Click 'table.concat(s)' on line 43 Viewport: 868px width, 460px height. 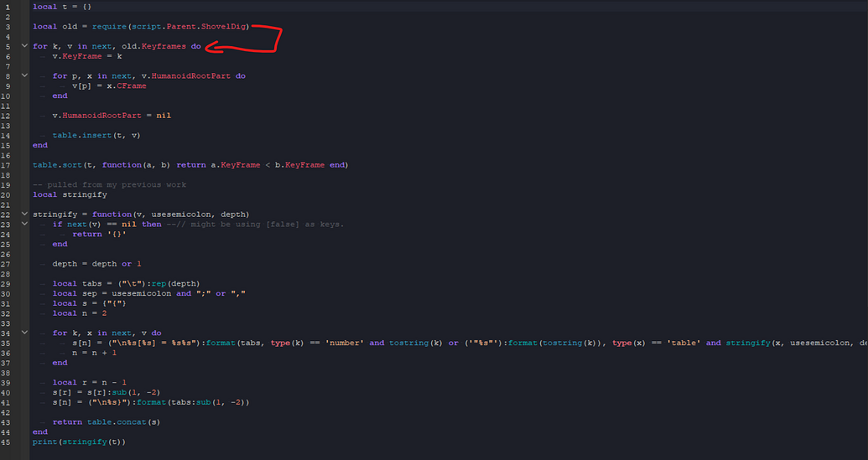[123, 422]
